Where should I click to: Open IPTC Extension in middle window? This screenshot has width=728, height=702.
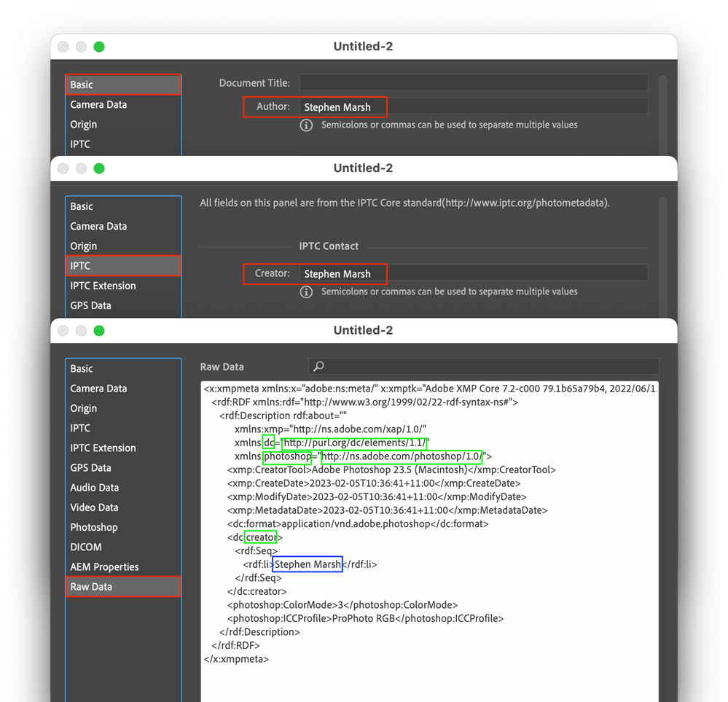123,286
